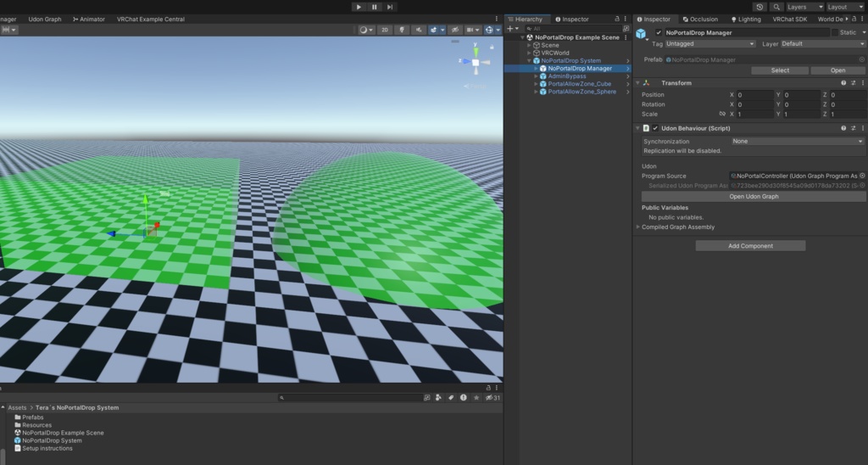The height and width of the screenshot is (465, 868).
Task: Open the global search magnifier icon
Action: pyautogui.click(x=776, y=7)
